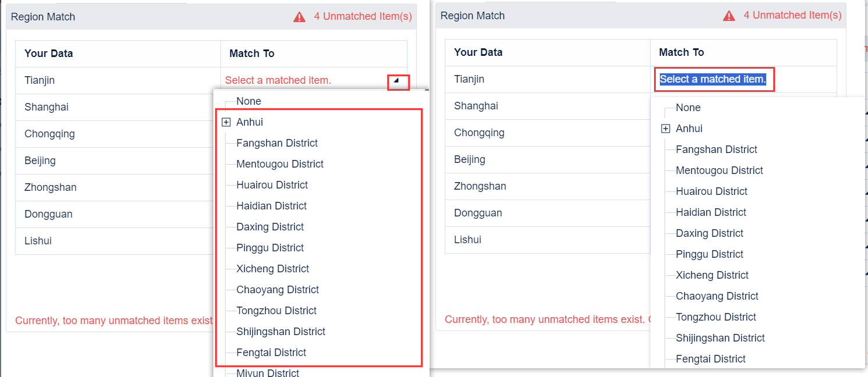Click the 'Region Match' title bar
Image resolution: width=868 pixels, height=377 pixels.
coord(43,16)
